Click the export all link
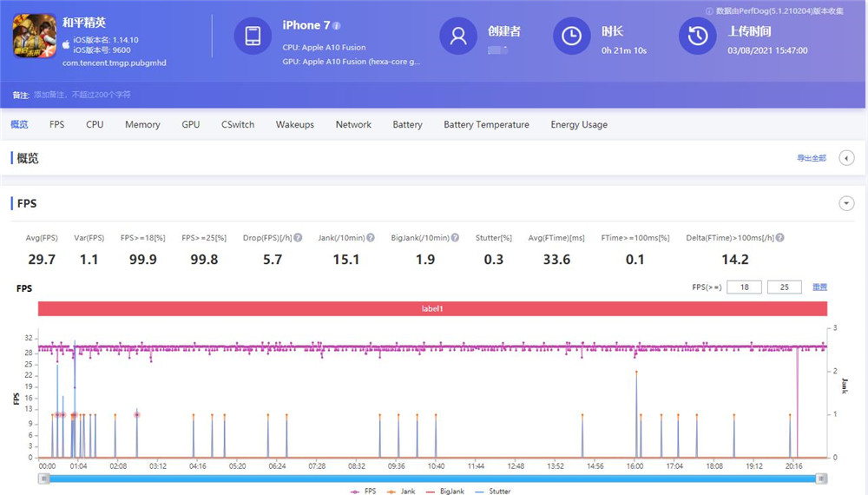Image resolution: width=868 pixels, height=495 pixels. (812, 158)
